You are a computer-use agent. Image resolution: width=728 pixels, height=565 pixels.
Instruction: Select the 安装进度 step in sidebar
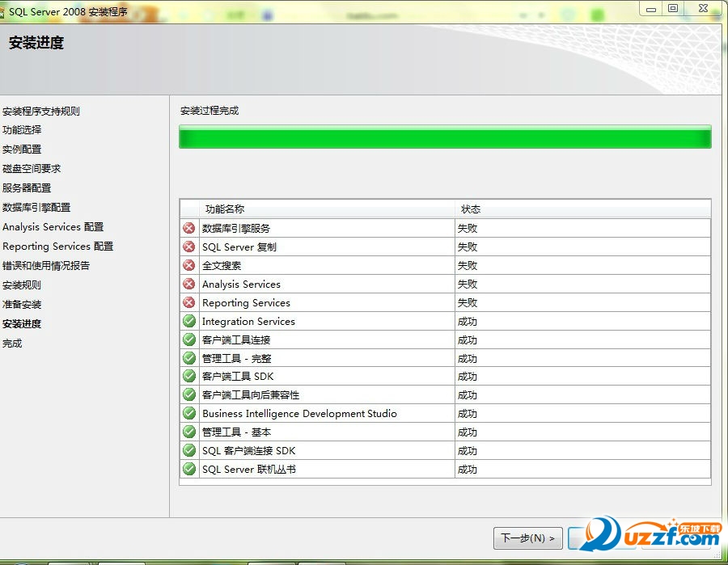tap(22, 324)
